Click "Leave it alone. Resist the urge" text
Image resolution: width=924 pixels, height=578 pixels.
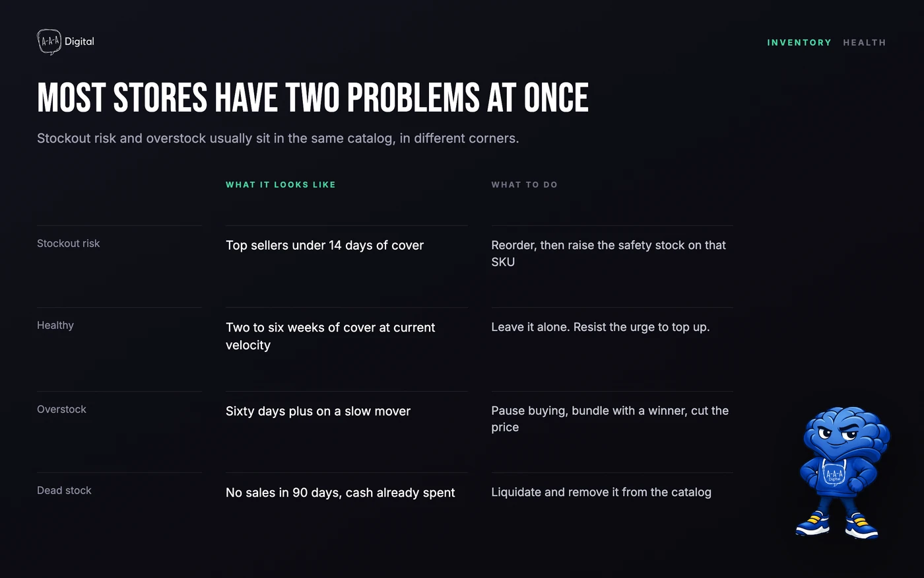(601, 327)
